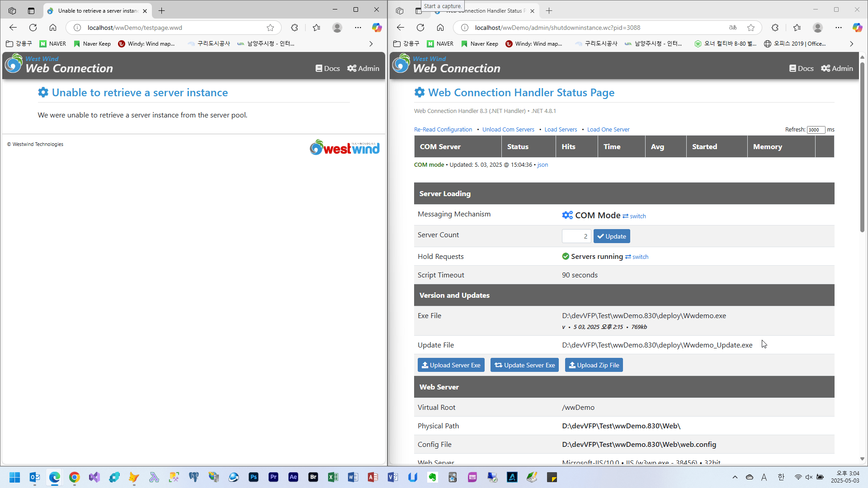The height and width of the screenshot is (488, 868).
Task: Open Extensions in the right browser toolbar
Action: pos(775,28)
